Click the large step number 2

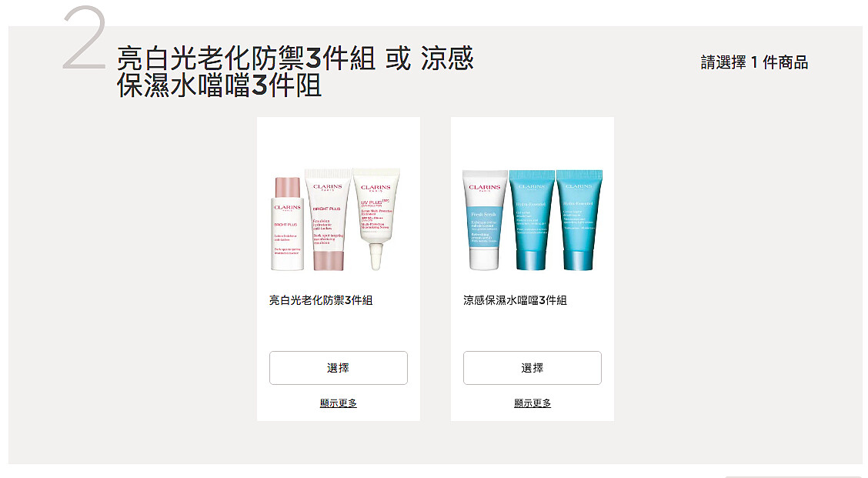click(x=84, y=38)
